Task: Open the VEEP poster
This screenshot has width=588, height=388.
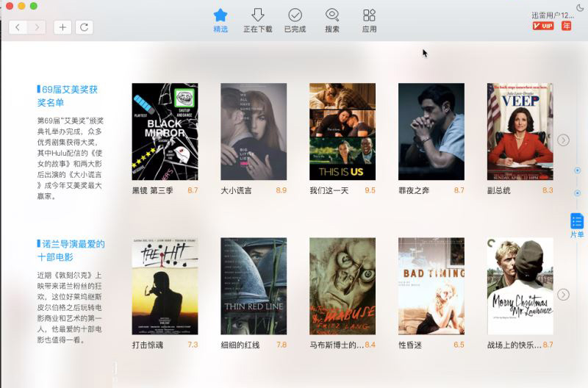Action: pyautogui.click(x=520, y=132)
